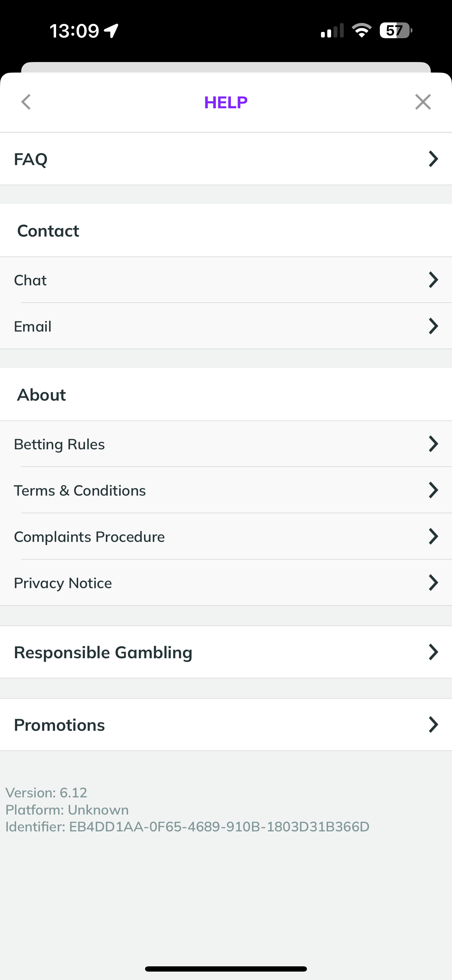Tap the back arrow icon

click(26, 102)
